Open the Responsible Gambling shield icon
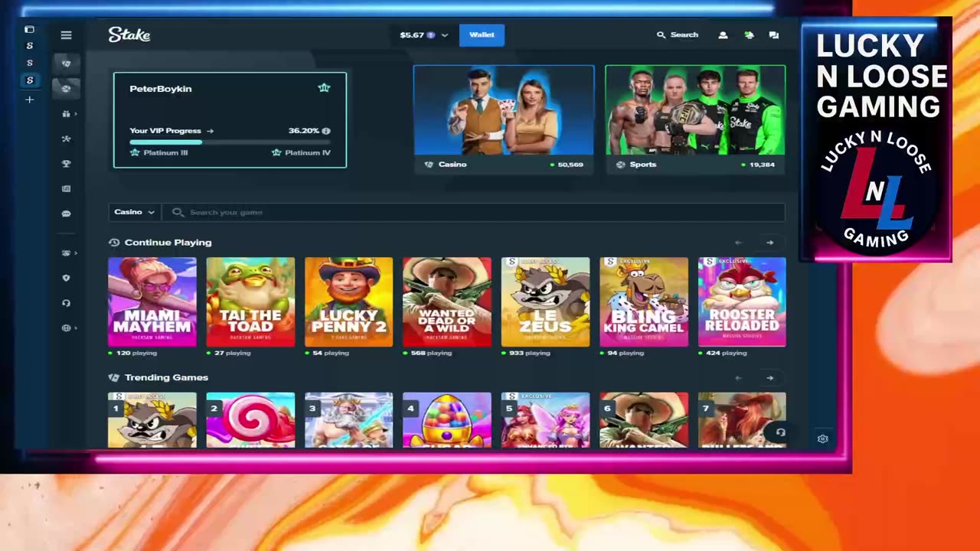 point(66,278)
